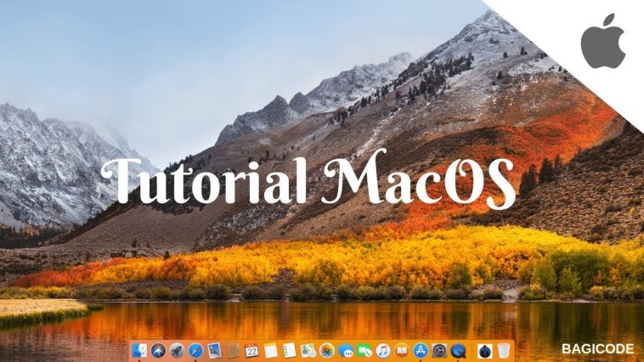The width and height of the screenshot is (644, 362).
Task: Open Mail stamp icon in Dock
Action: [x=214, y=351]
